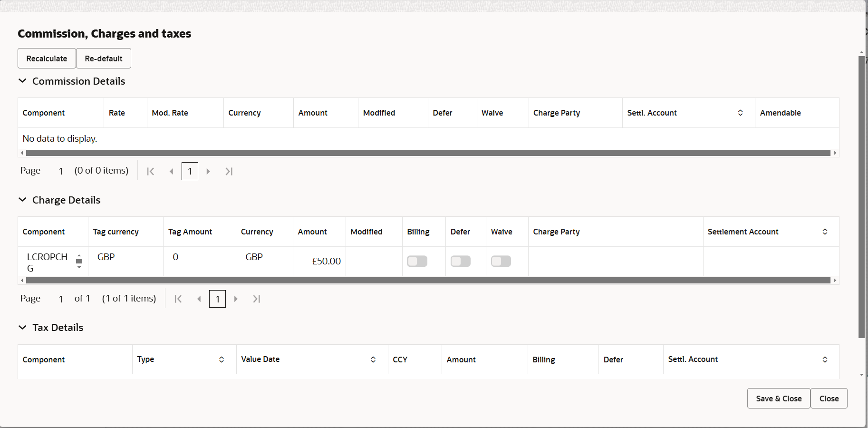Go to previous page in Charge Details
The image size is (868, 428).
tap(199, 299)
